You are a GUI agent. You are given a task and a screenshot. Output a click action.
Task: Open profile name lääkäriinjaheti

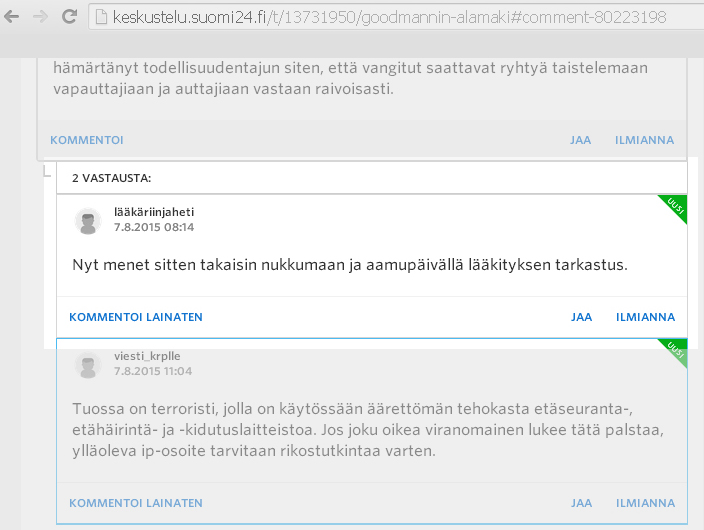[x=154, y=212]
